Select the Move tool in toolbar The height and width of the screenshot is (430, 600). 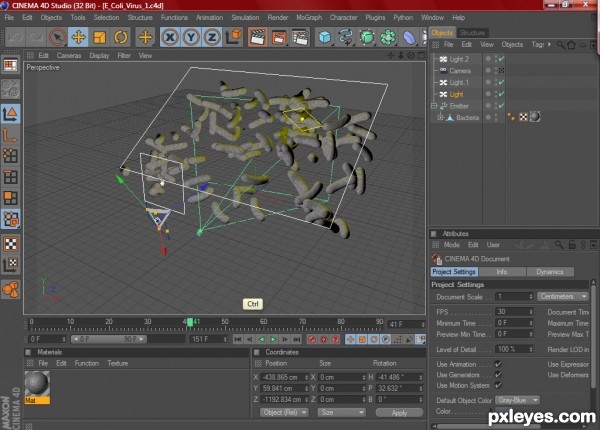click(78, 37)
